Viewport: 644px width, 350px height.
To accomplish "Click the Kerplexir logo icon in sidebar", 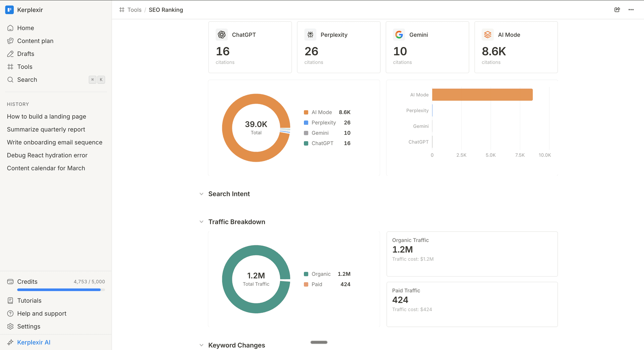I will pos(9,10).
